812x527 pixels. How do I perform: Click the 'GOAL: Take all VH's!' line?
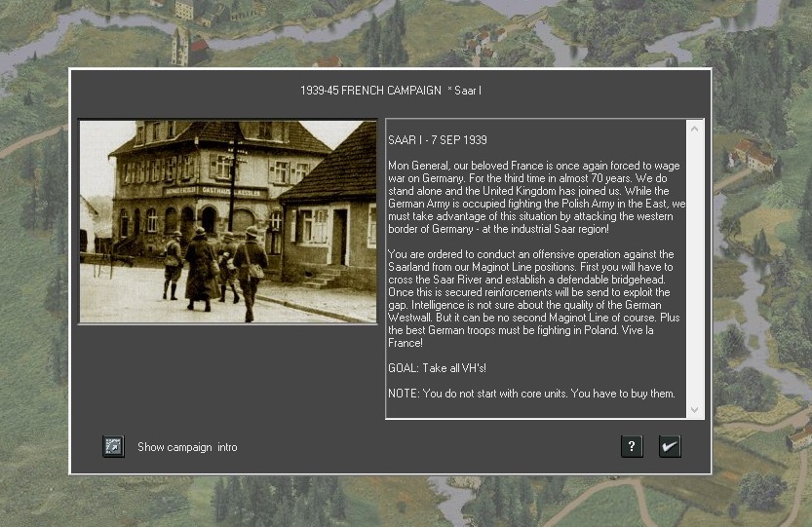point(437,368)
